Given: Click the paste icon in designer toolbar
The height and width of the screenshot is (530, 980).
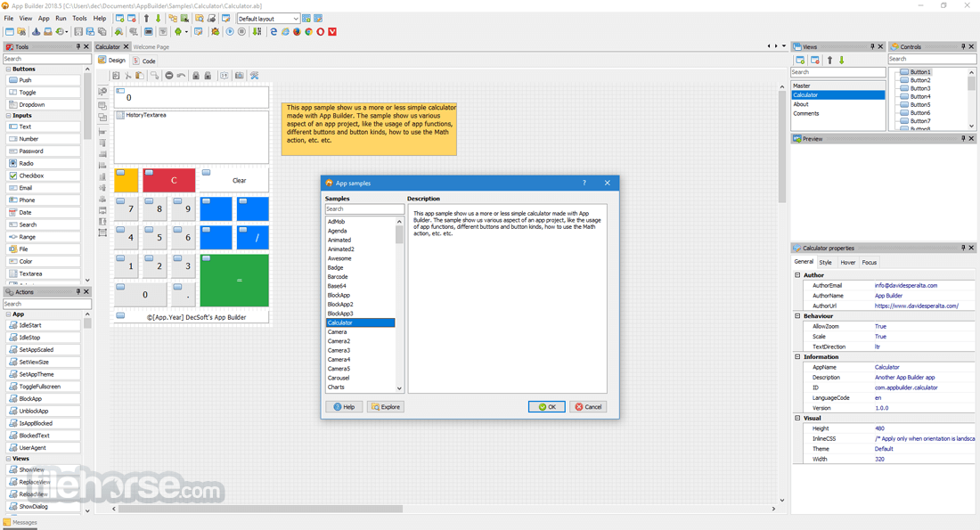Looking at the screenshot, I should click(140, 76).
